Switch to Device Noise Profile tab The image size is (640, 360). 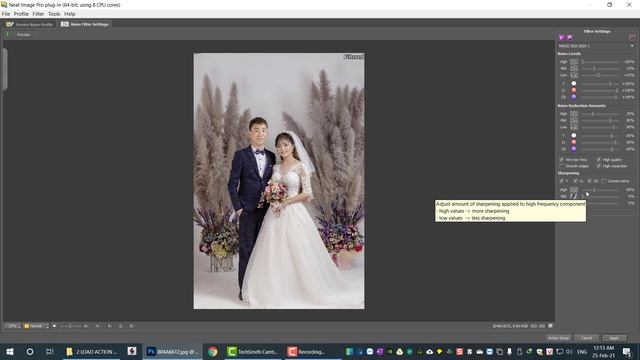pos(29,24)
